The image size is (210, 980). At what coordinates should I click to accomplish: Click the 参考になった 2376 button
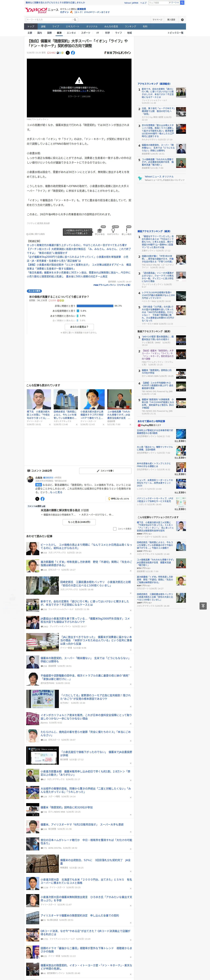point(119,499)
